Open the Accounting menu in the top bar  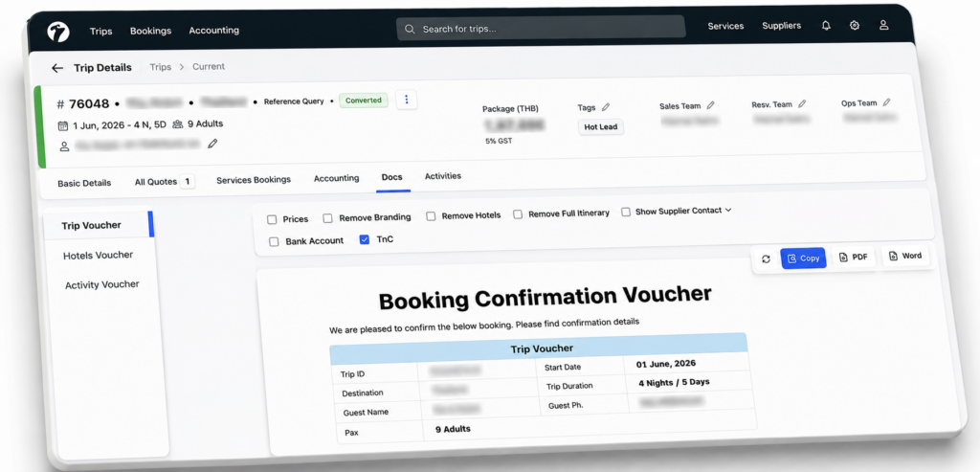(213, 30)
